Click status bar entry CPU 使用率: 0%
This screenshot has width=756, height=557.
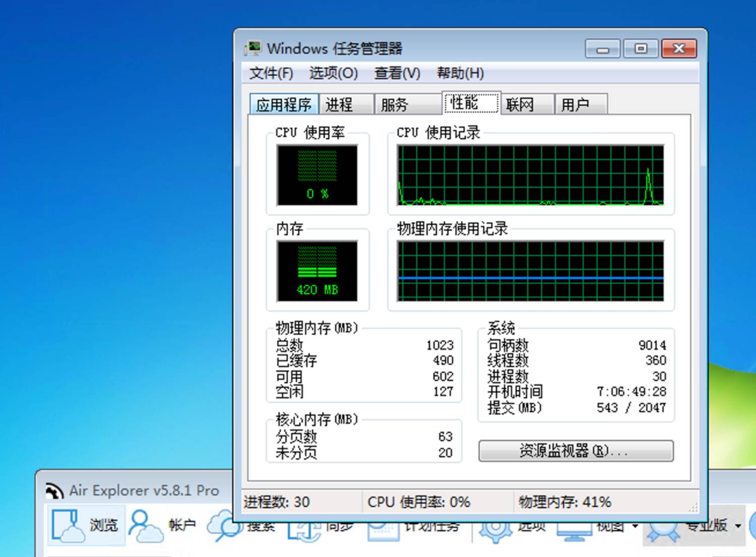(419, 502)
